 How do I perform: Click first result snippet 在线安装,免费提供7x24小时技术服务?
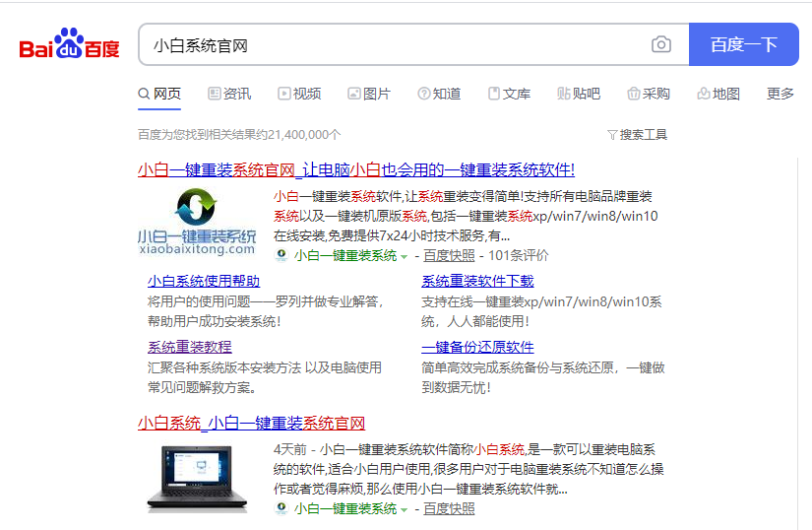pos(392,235)
